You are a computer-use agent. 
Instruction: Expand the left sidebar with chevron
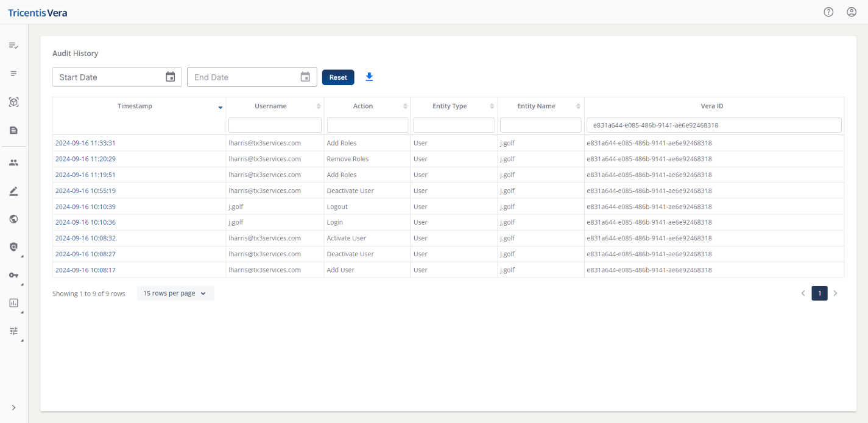coord(13,407)
